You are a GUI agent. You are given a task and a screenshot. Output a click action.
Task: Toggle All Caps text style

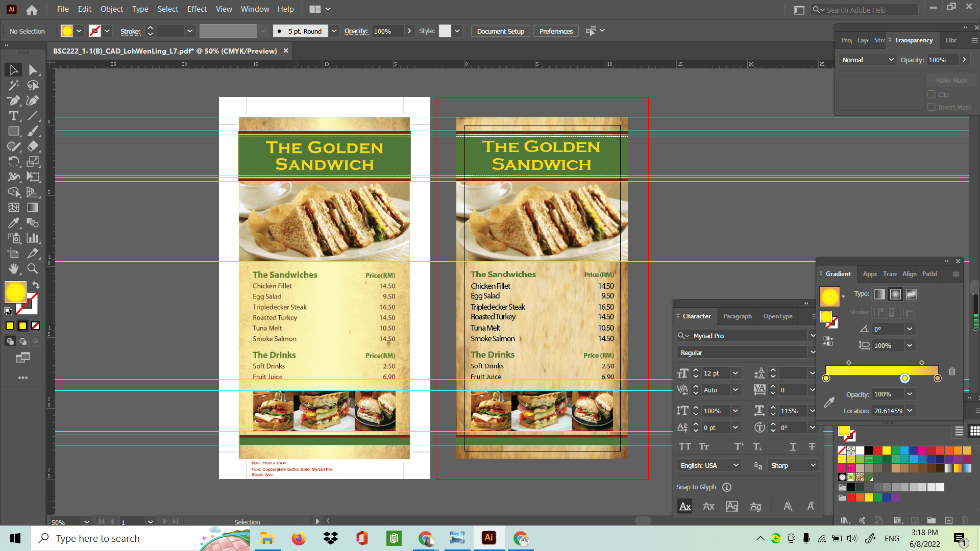point(685,447)
